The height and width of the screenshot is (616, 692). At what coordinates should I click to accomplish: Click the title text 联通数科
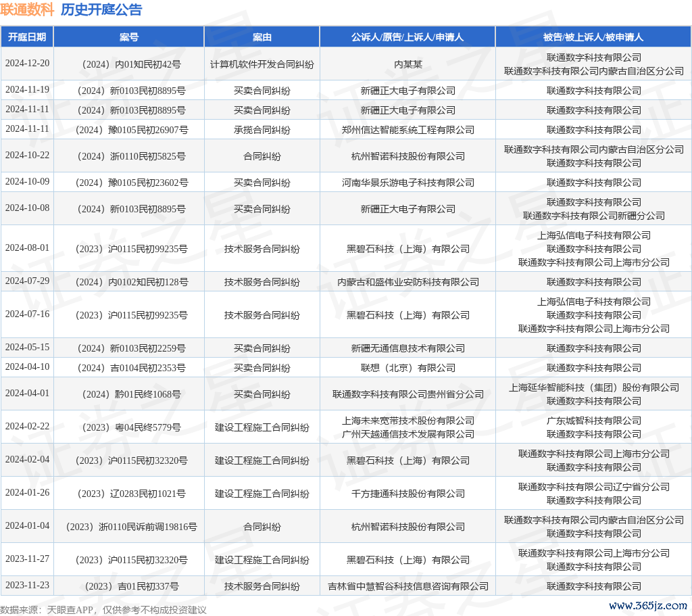(27, 9)
